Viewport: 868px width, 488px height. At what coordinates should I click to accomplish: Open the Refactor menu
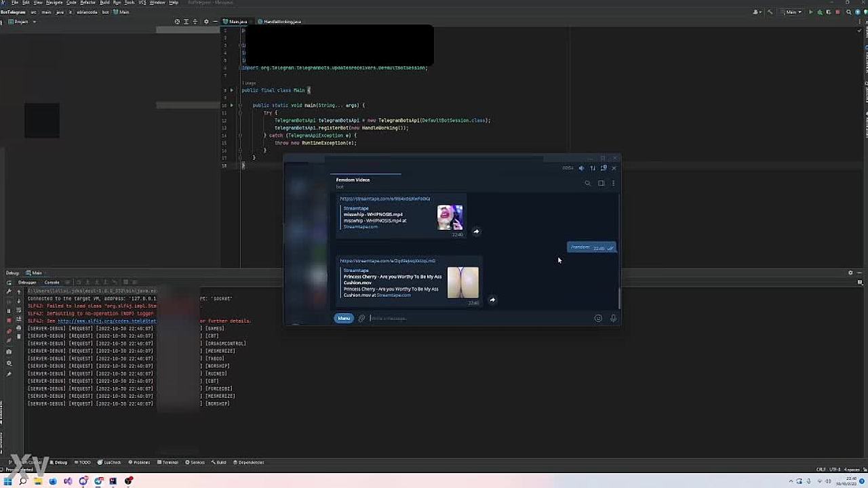(87, 3)
